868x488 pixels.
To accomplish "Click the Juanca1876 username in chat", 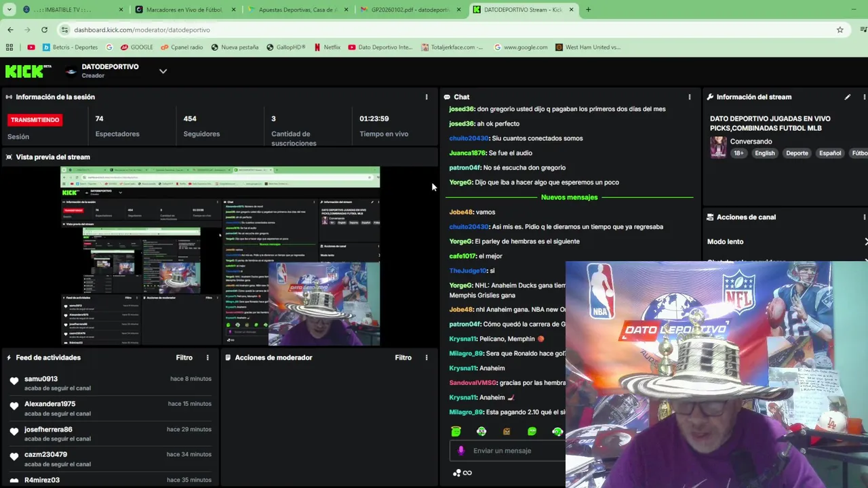I will [467, 153].
